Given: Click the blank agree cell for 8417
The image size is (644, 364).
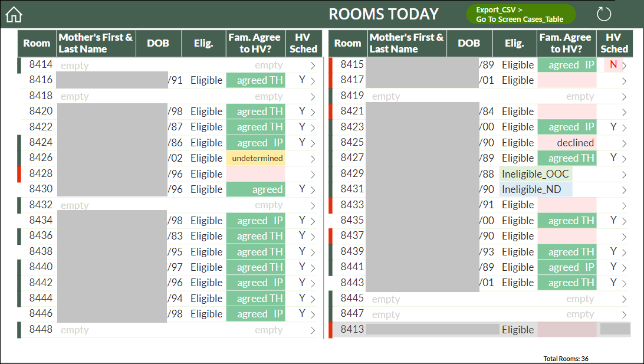Looking at the screenshot, I should (567, 80).
